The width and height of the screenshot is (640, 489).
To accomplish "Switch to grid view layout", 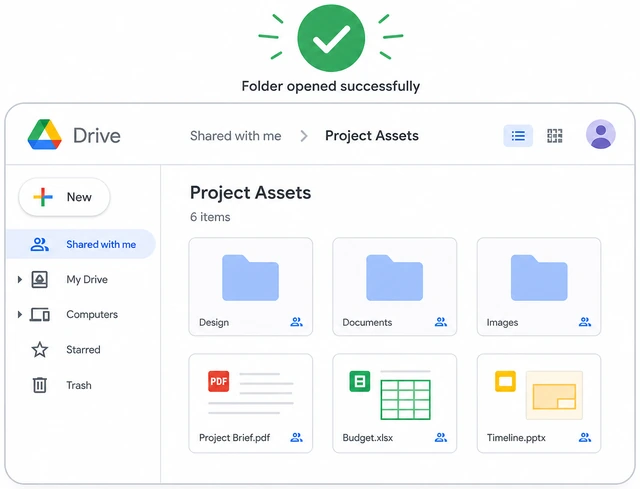I will [x=554, y=136].
